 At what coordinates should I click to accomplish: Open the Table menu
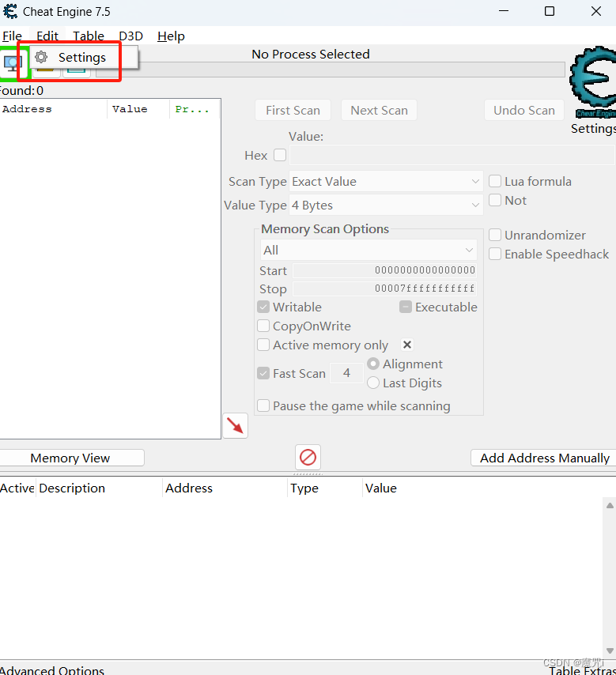coord(89,36)
